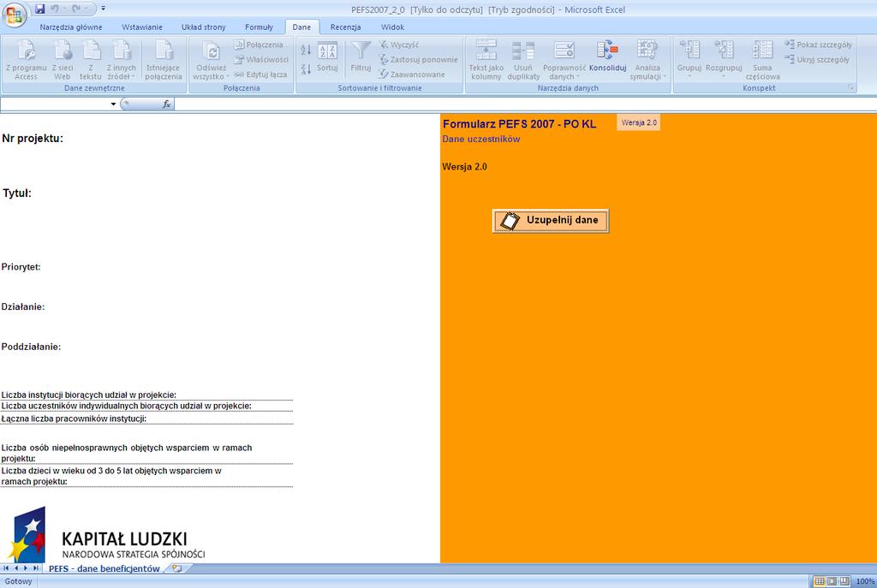The height and width of the screenshot is (588, 877).
Task: Open the Name Box dropdown arrow
Action: click(x=113, y=104)
